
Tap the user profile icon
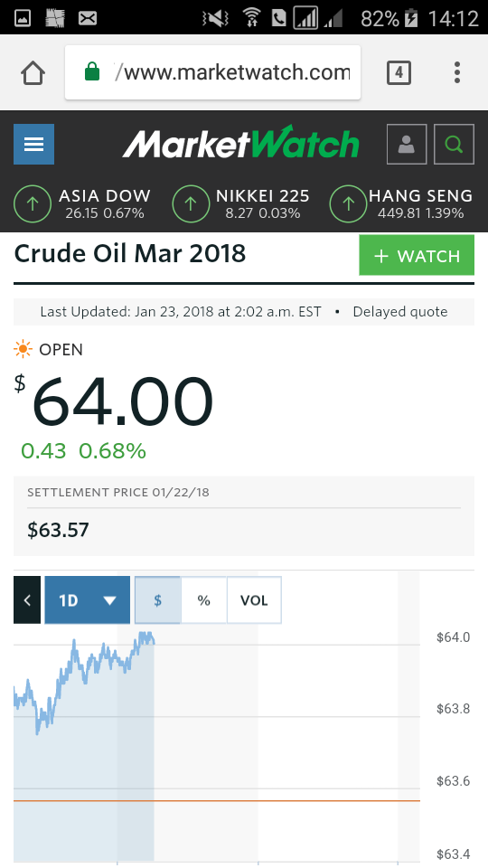pos(407,145)
